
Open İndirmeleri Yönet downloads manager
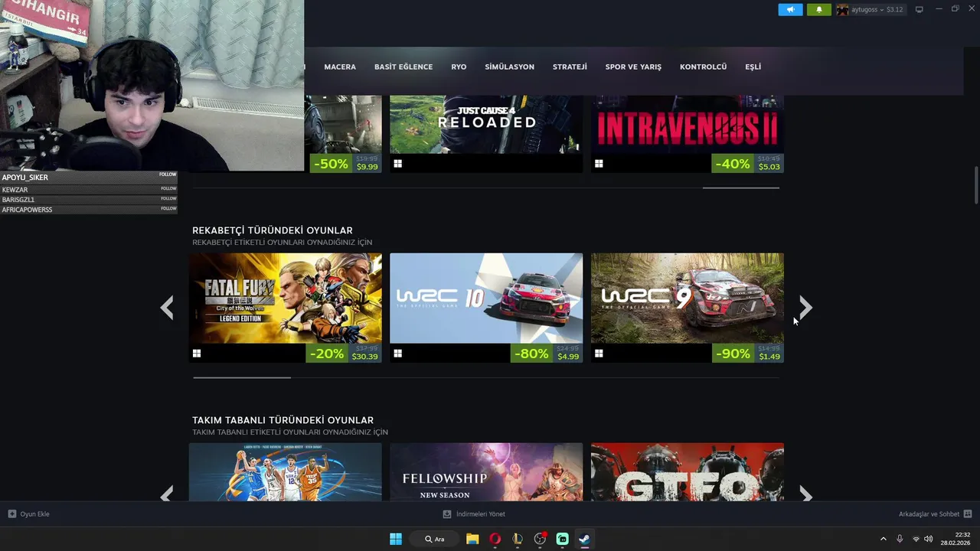click(480, 514)
